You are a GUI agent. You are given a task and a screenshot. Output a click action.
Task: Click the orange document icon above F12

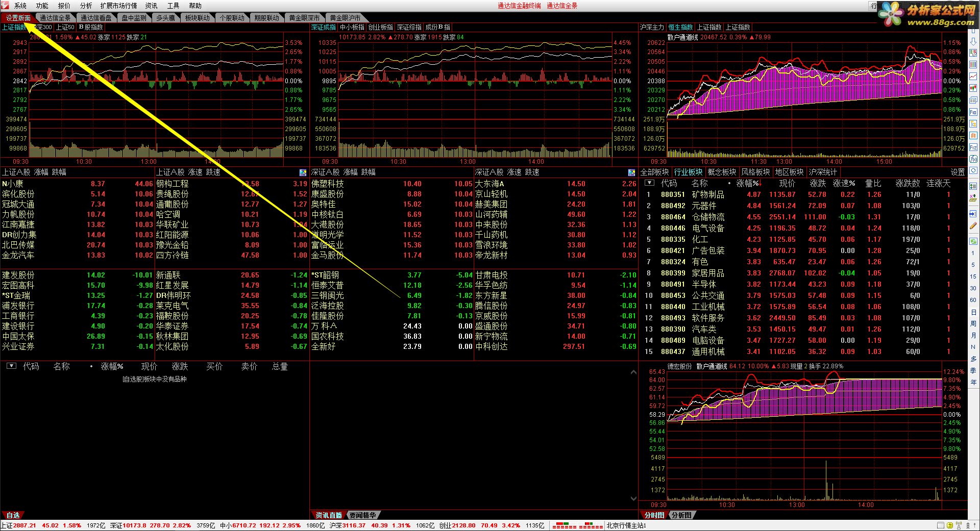tap(973, 136)
